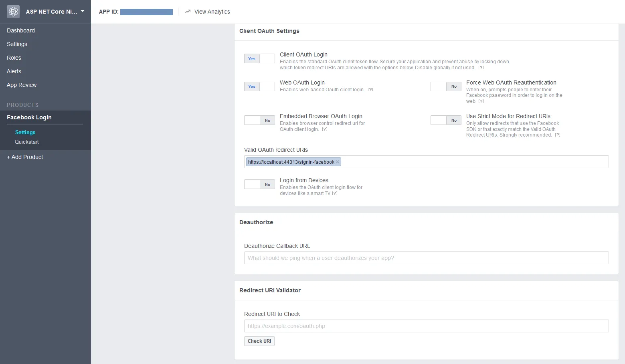This screenshot has height=364, width=625.
Task: Open help for Web OAuth Login
Action: 370,90
